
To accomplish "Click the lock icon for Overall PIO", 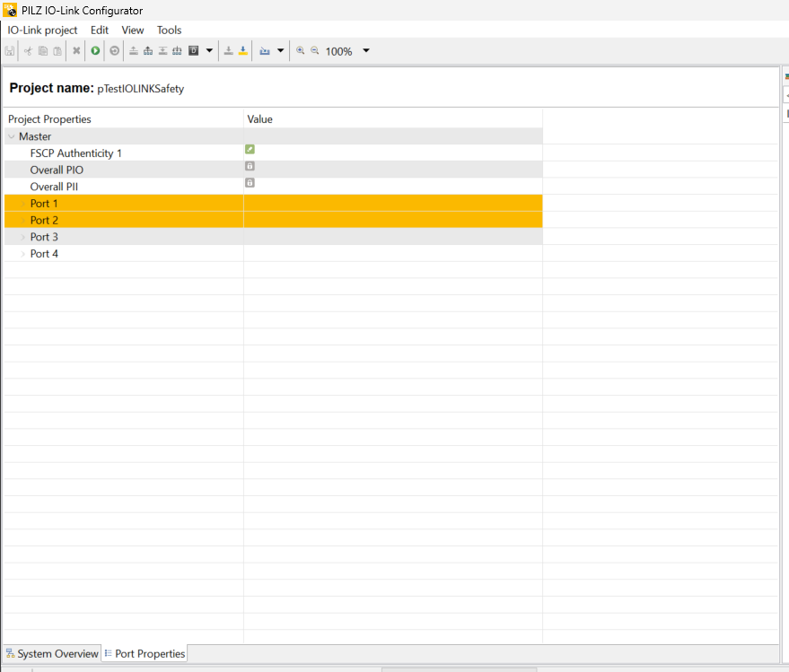I will 250,165.
